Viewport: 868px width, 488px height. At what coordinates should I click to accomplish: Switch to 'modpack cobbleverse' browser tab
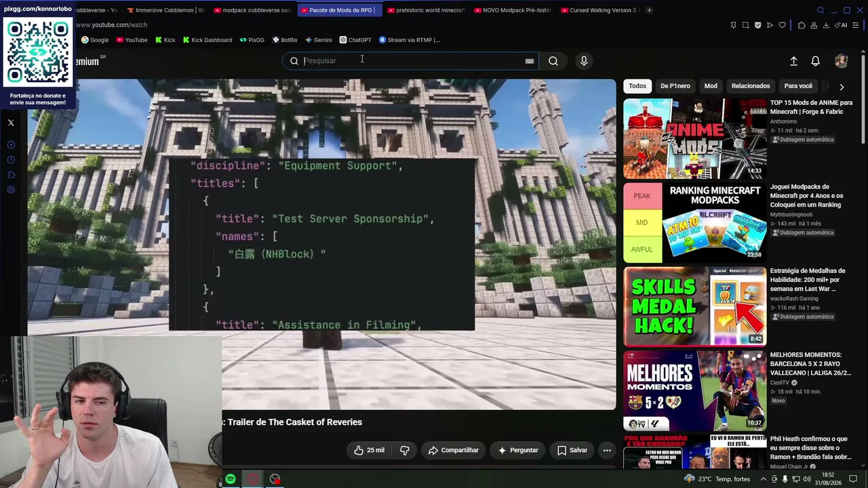click(x=252, y=10)
